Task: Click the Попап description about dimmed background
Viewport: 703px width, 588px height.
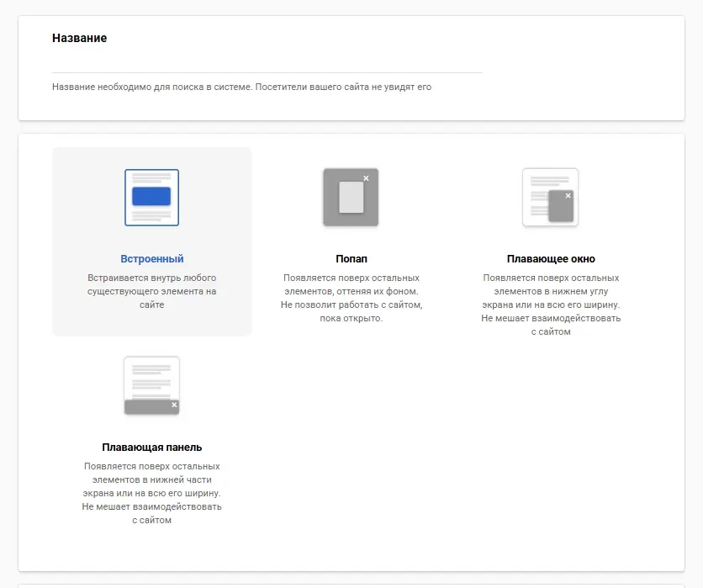Action: coord(351,298)
